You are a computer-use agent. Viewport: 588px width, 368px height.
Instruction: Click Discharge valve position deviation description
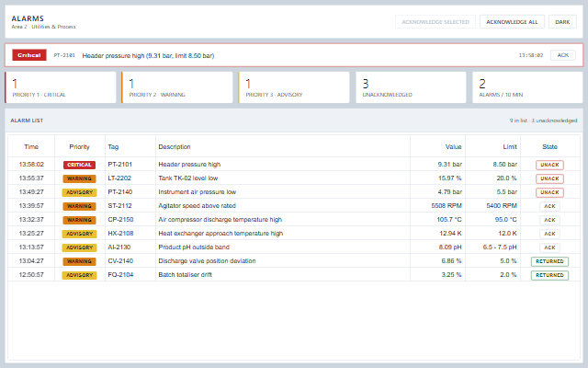point(207,261)
